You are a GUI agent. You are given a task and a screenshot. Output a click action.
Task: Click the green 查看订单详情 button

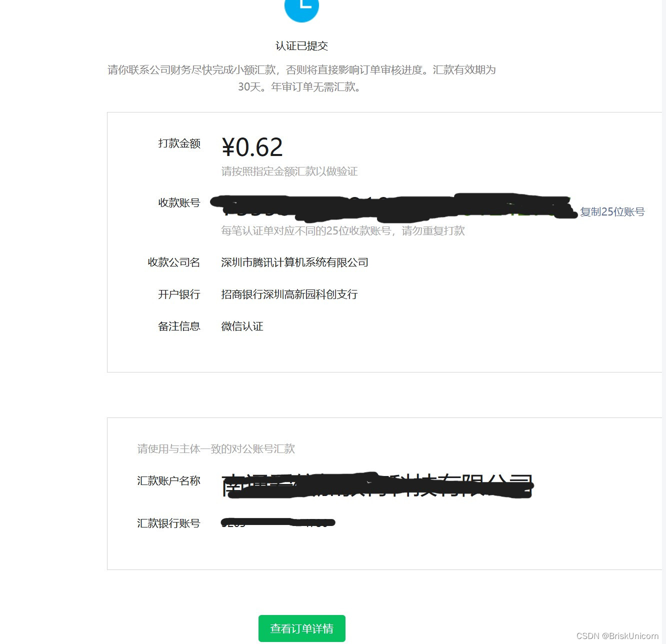301,628
